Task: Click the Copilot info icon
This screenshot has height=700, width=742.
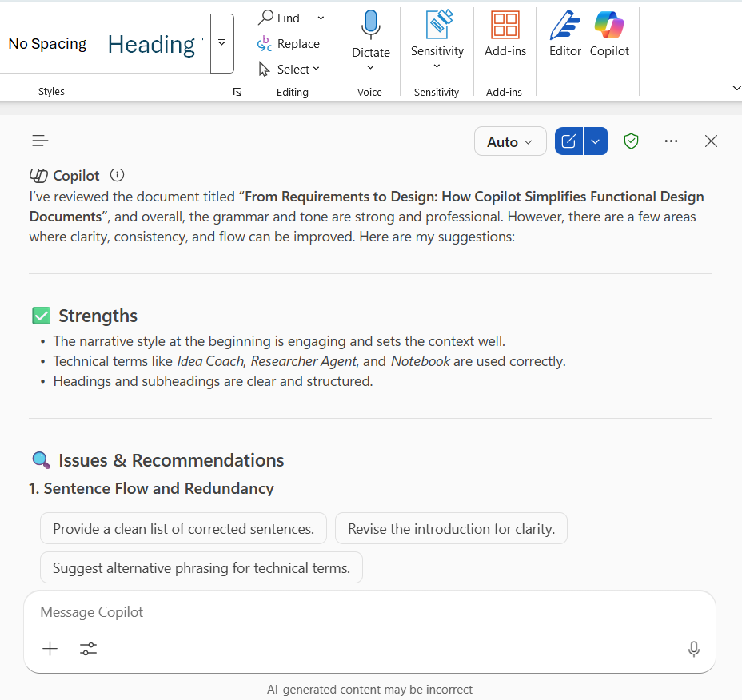Action: [117, 176]
